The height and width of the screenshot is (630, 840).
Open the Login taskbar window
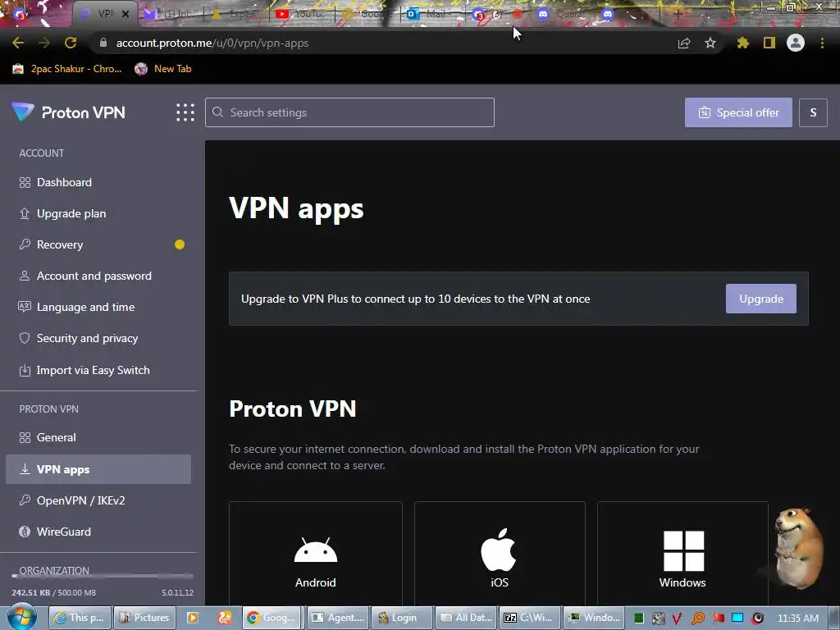(402, 618)
